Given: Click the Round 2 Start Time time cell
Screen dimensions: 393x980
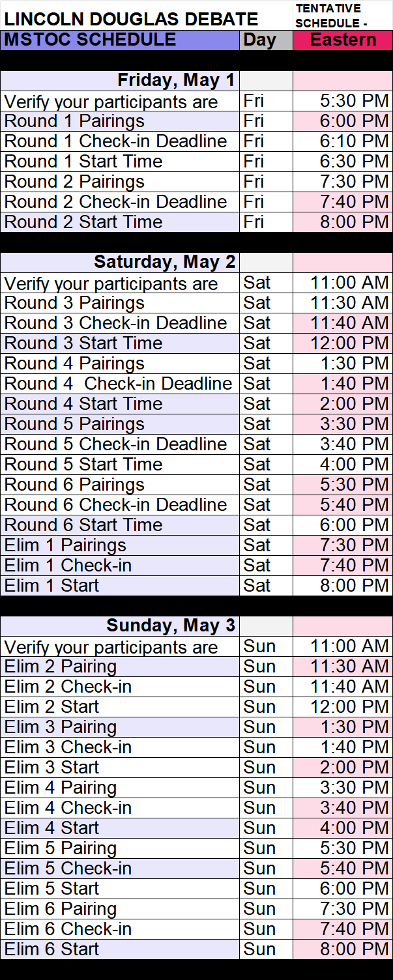Looking at the screenshot, I should tap(343, 222).
